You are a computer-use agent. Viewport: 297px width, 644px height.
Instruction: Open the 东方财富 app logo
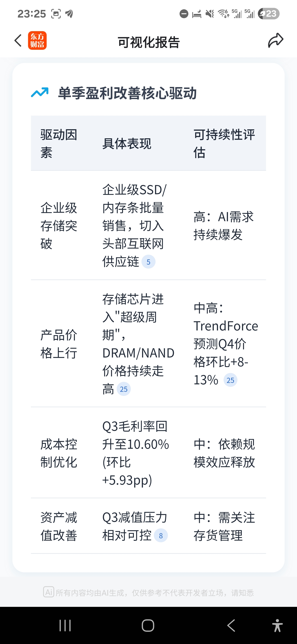(x=37, y=41)
